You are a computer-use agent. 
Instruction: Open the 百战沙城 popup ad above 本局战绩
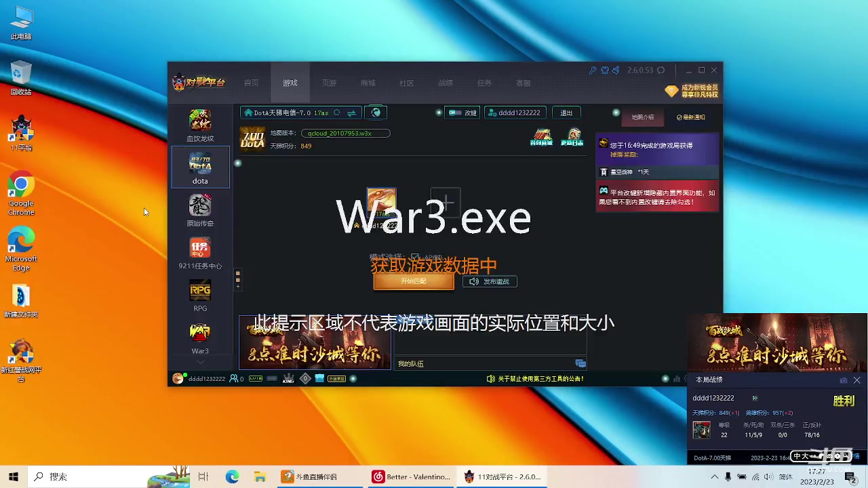777,343
